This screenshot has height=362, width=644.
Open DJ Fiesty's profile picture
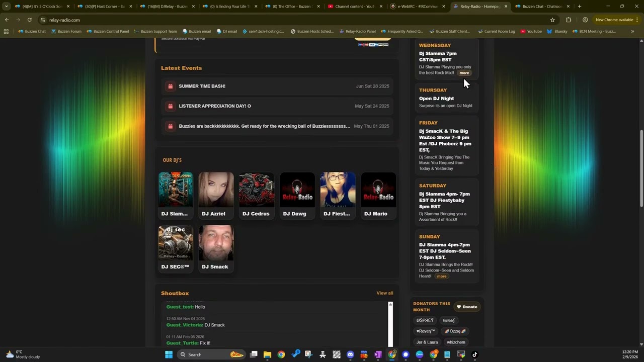point(338,190)
